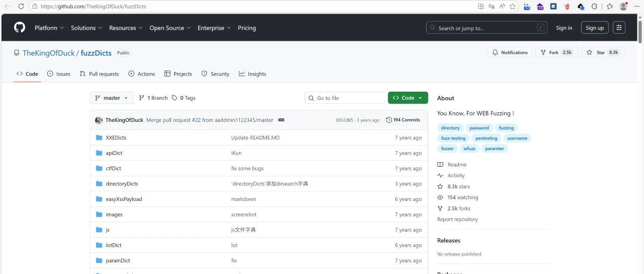Click the Sign in link
This screenshot has height=274, width=644.
[564, 28]
